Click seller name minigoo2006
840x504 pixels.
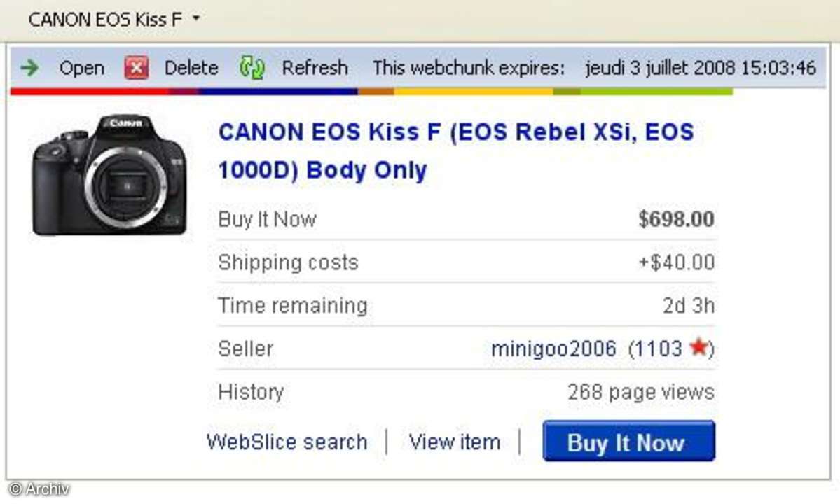554,349
